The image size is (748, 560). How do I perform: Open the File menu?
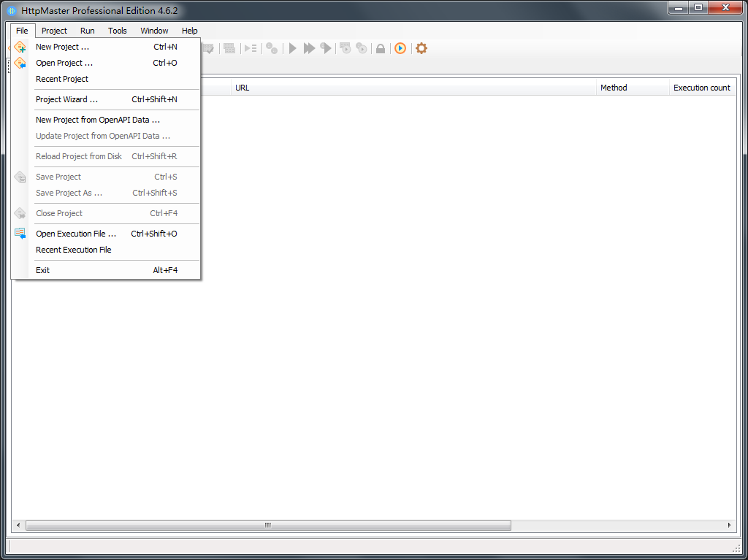coord(22,31)
